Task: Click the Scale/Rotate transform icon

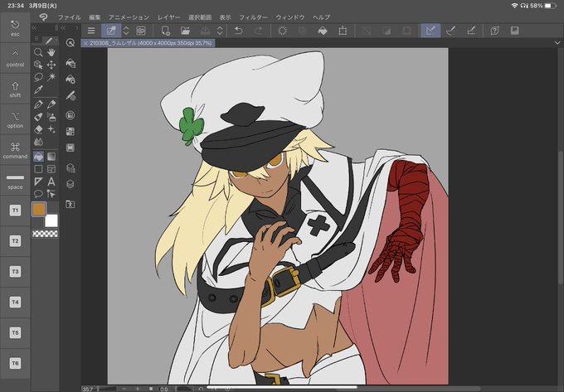Action: [x=343, y=31]
